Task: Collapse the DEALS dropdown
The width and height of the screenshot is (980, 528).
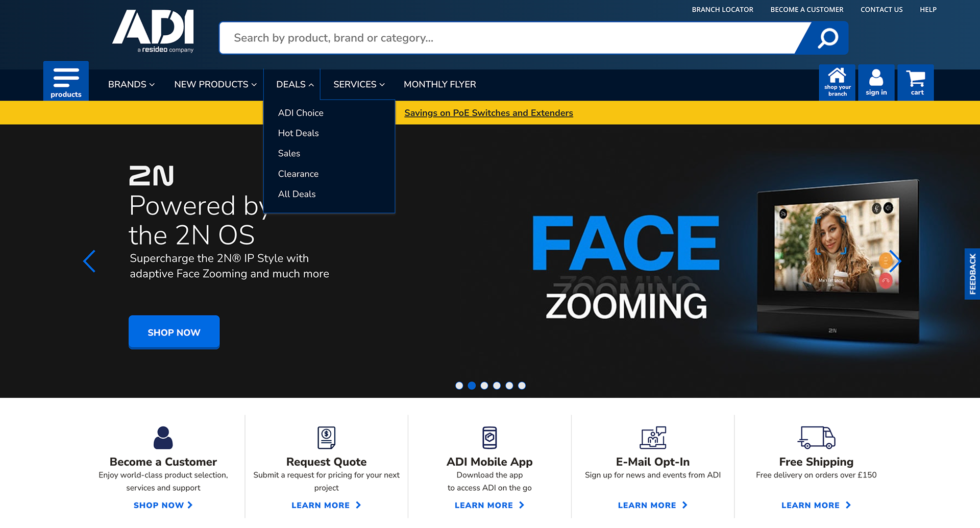Action: pos(295,84)
